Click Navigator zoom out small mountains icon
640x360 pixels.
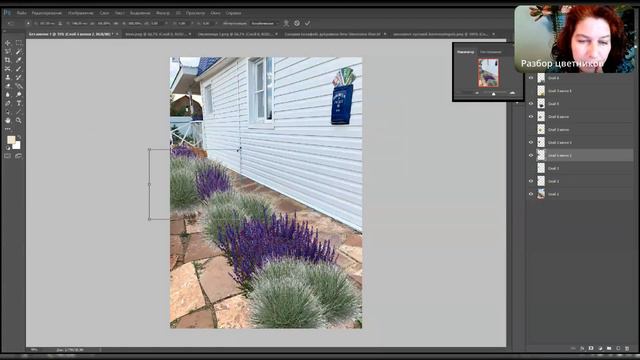pyautogui.click(x=477, y=93)
